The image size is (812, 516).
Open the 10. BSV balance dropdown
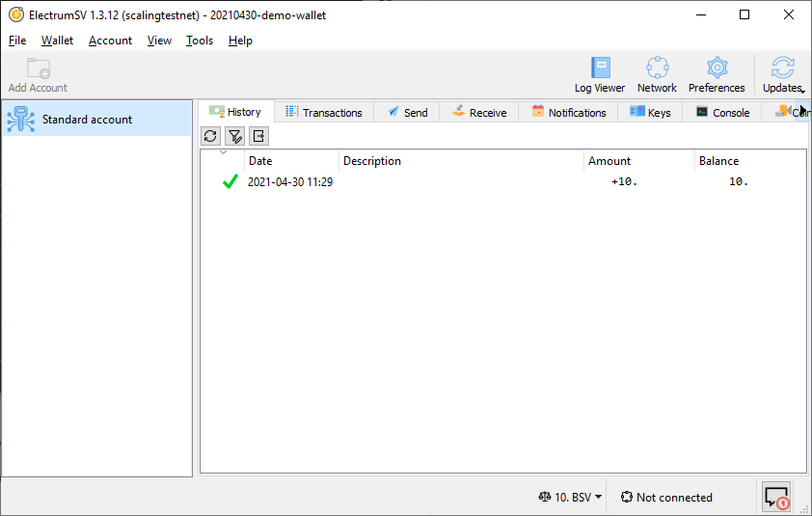pyautogui.click(x=570, y=498)
